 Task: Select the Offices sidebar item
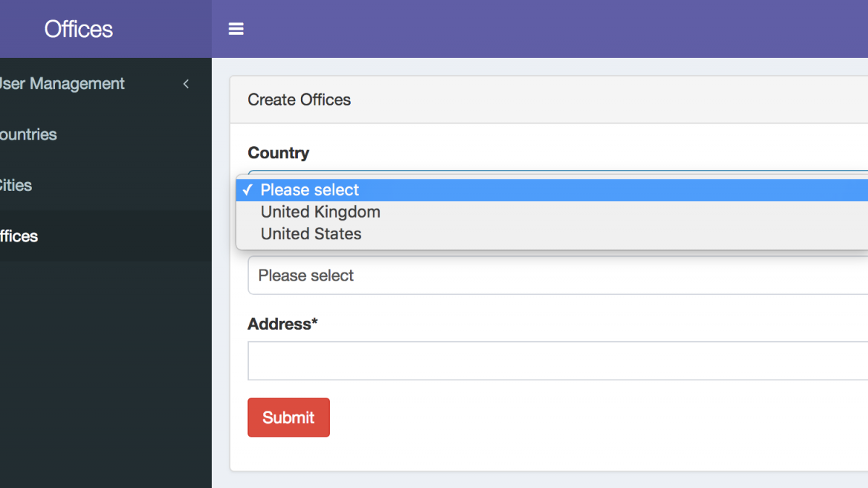click(x=106, y=236)
